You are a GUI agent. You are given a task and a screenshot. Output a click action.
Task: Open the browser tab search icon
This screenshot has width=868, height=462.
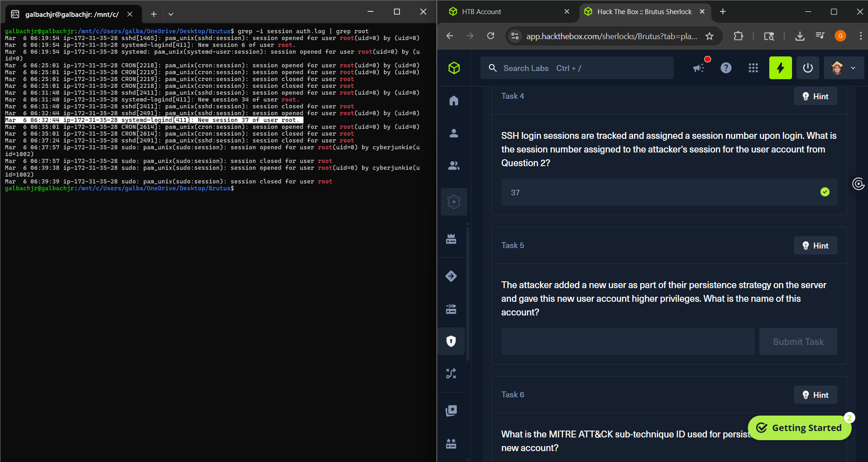pos(769,36)
